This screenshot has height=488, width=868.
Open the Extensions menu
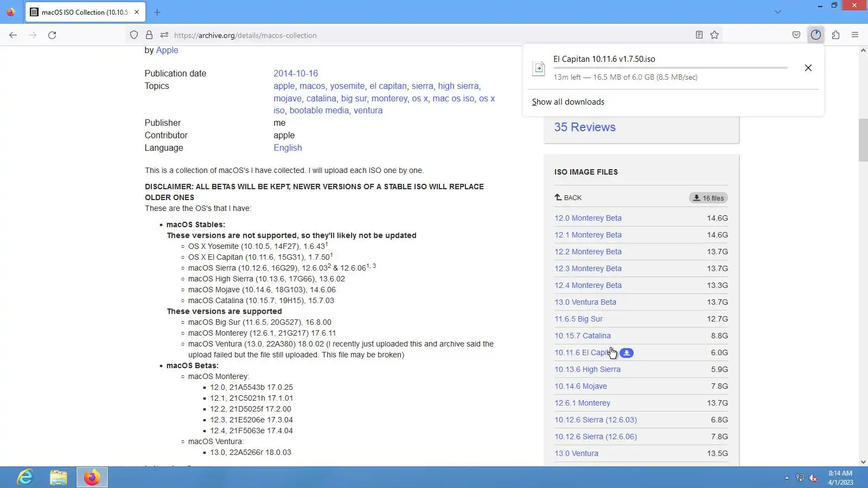coord(835,35)
